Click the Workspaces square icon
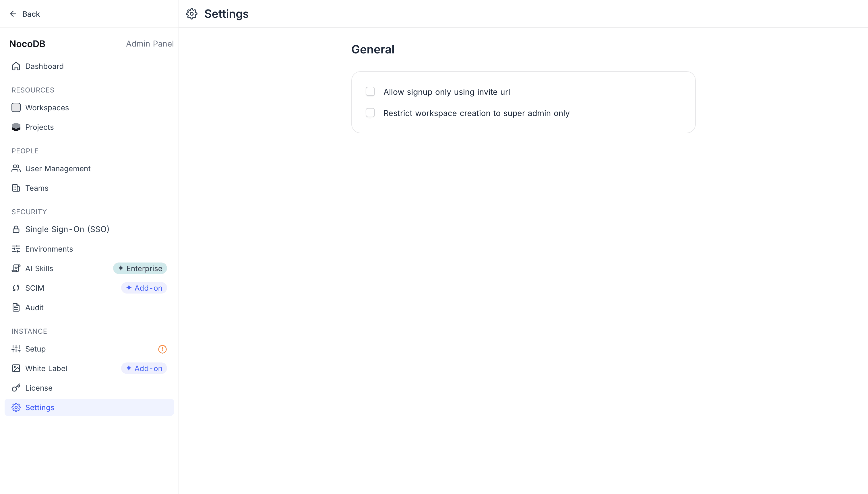The width and height of the screenshot is (868, 494). tap(16, 107)
